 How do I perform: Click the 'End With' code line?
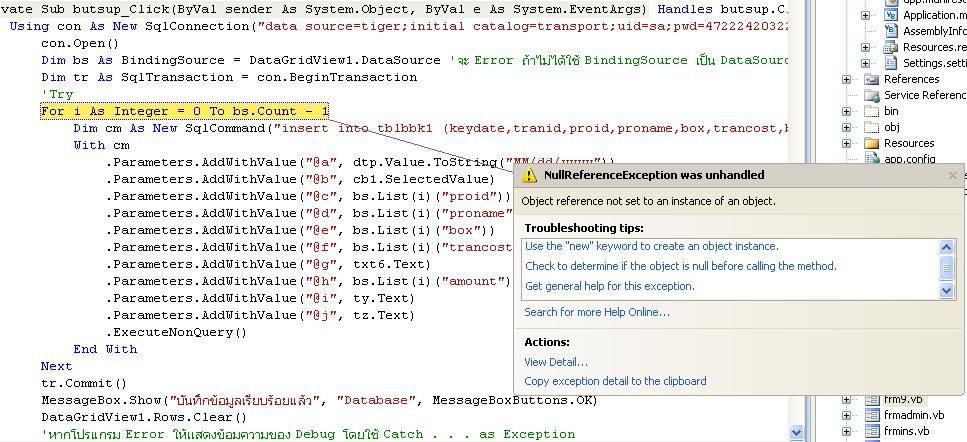click(105, 349)
